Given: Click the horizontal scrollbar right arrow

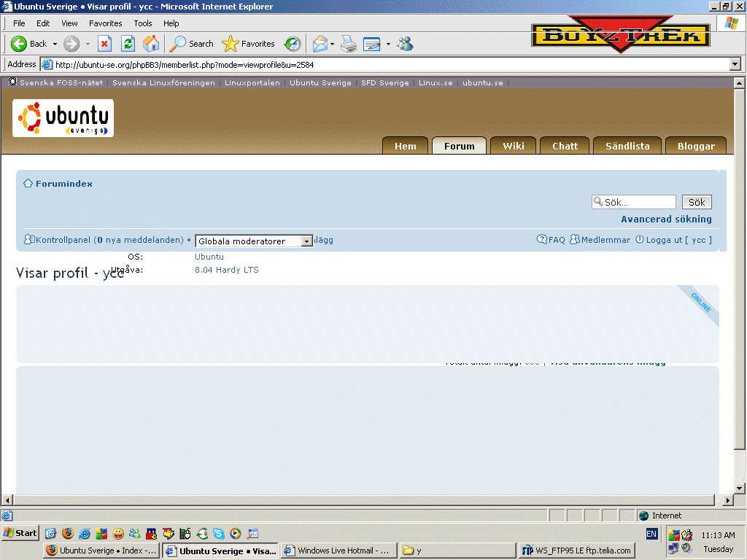Looking at the screenshot, I should [x=727, y=500].
